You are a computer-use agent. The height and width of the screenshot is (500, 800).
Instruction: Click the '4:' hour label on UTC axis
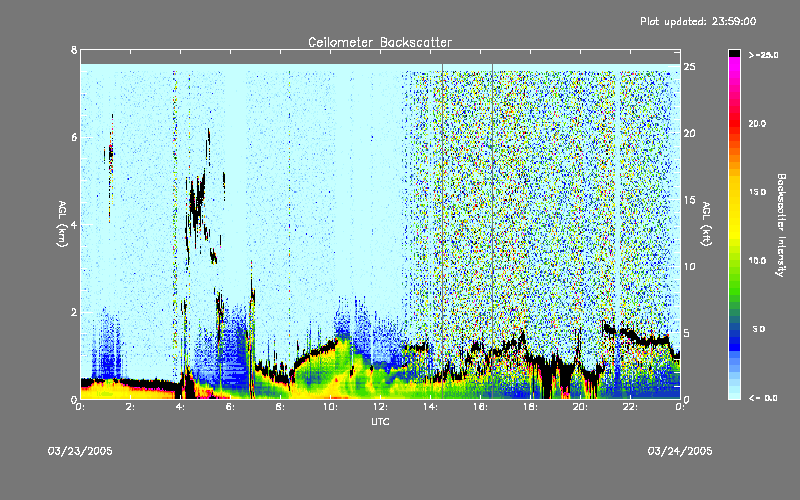[x=181, y=407]
